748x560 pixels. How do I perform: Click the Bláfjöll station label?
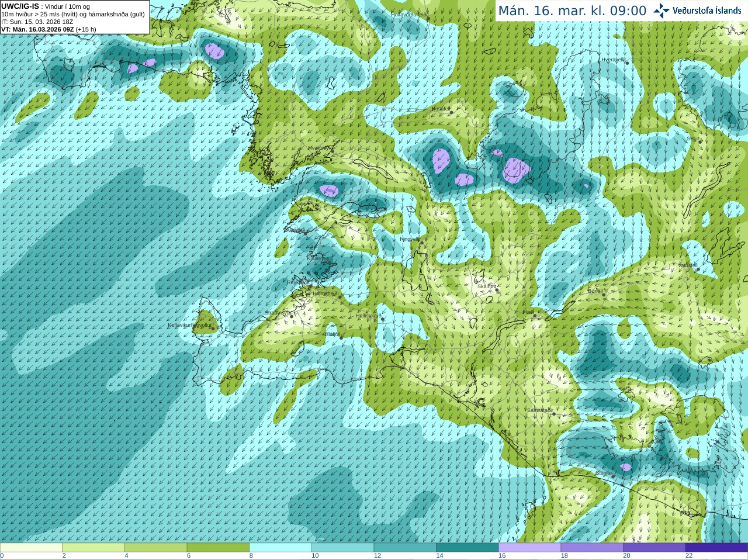(333, 334)
